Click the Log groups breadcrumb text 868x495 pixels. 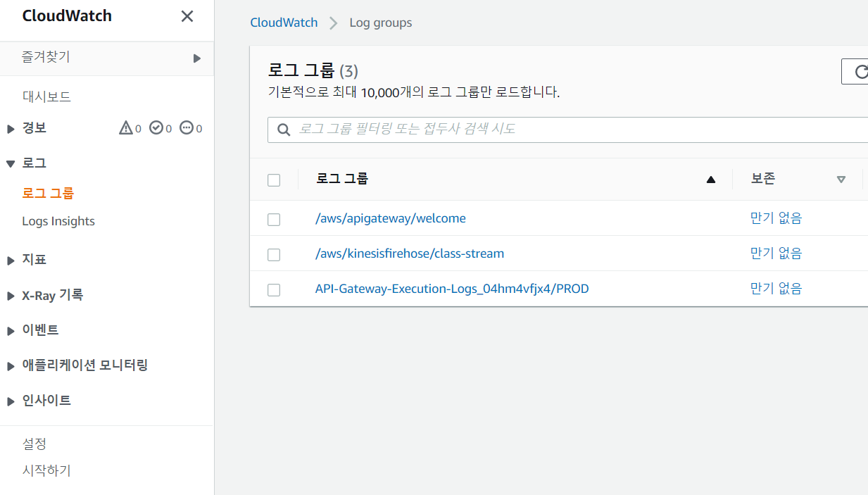[381, 23]
